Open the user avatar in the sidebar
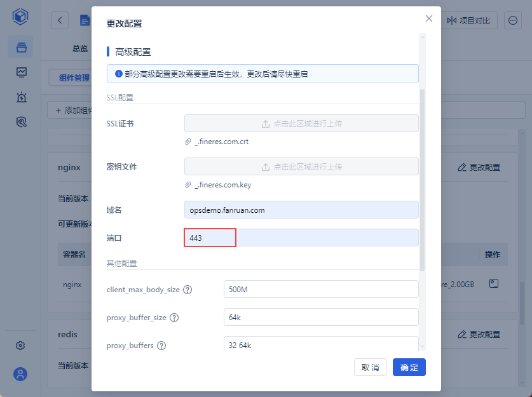The image size is (532, 397). [x=20, y=374]
